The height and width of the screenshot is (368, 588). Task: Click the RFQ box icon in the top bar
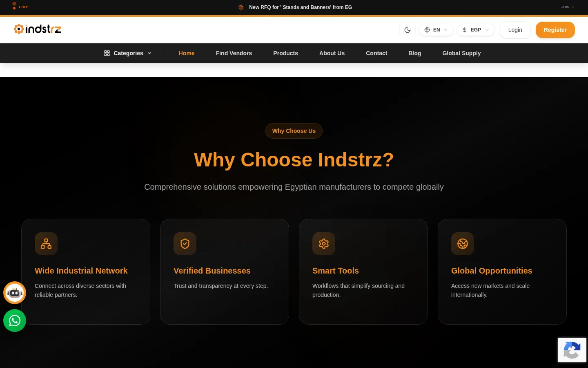(241, 7)
